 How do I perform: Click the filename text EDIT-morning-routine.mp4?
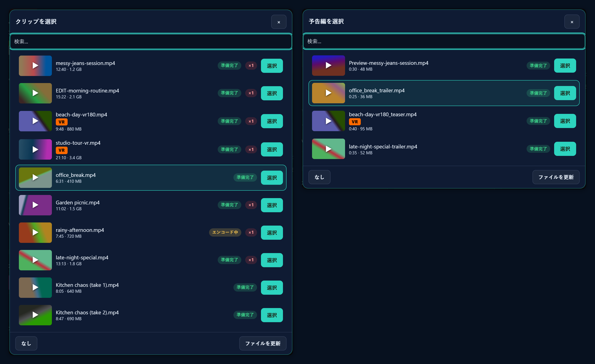coord(87,91)
